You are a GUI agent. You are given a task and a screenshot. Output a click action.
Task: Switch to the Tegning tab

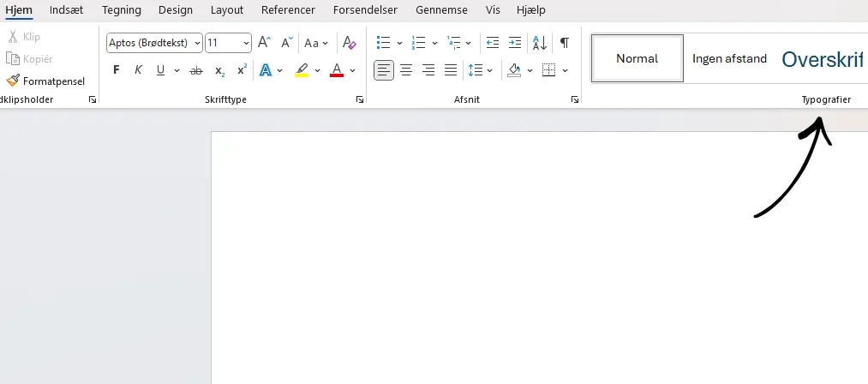[x=121, y=10]
